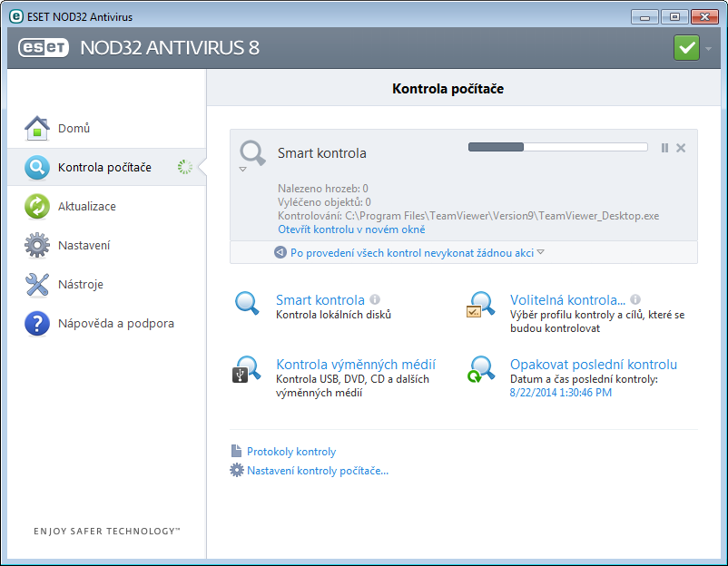Screen dimensions: 728x566
Task: Click Otevřít kontrolu v novém okně link
Action: point(351,229)
